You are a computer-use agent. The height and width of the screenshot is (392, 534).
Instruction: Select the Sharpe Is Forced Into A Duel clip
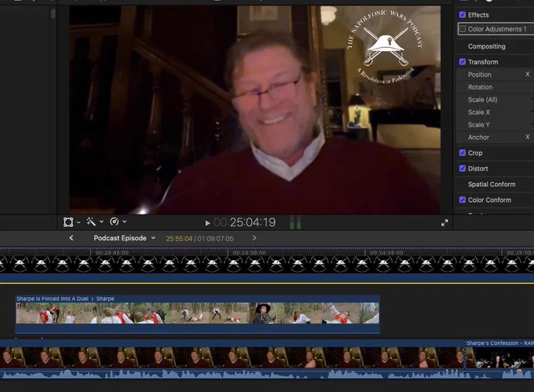point(198,314)
